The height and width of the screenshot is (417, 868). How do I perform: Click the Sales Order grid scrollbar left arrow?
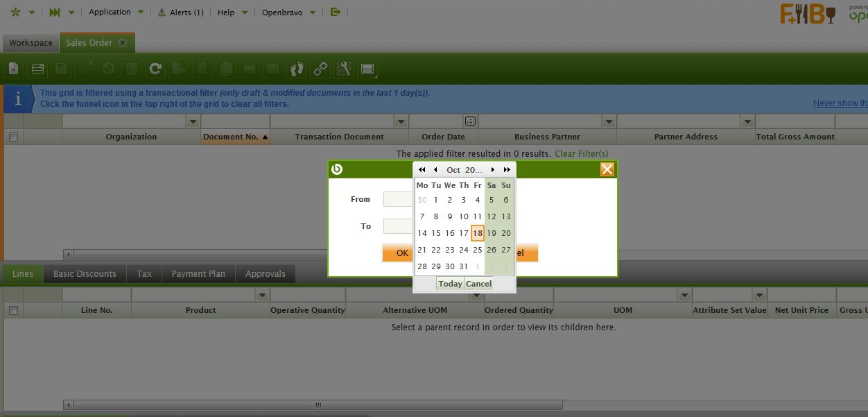(x=68, y=254)
